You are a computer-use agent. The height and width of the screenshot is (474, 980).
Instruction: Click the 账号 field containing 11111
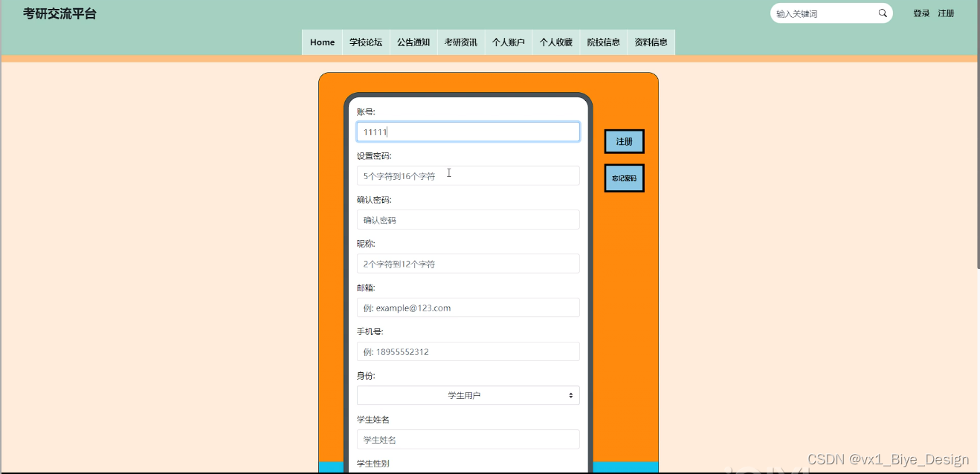468,132
